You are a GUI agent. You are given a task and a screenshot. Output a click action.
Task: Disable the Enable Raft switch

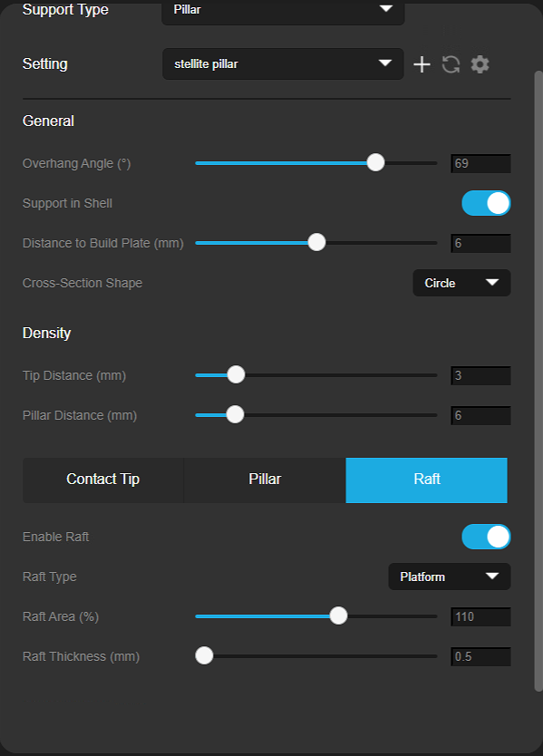[x=486, y=537]
